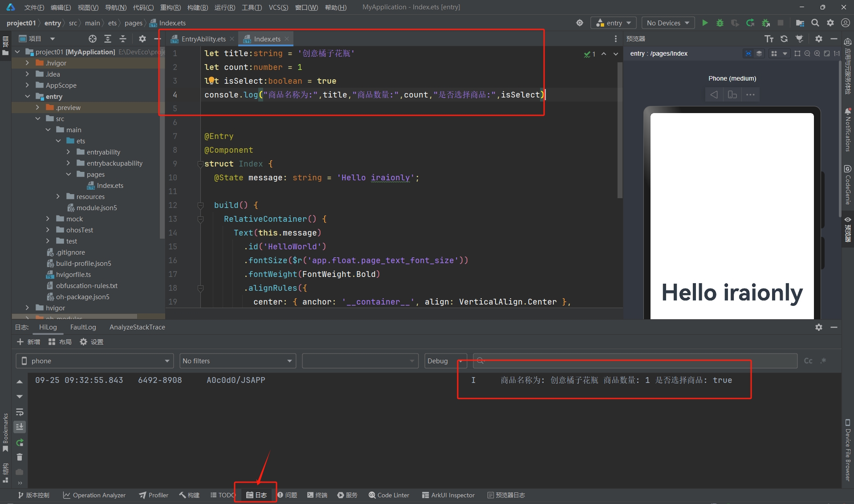
Task: Open the search everywhere magnifier icon
Action: tap(815, 23)
